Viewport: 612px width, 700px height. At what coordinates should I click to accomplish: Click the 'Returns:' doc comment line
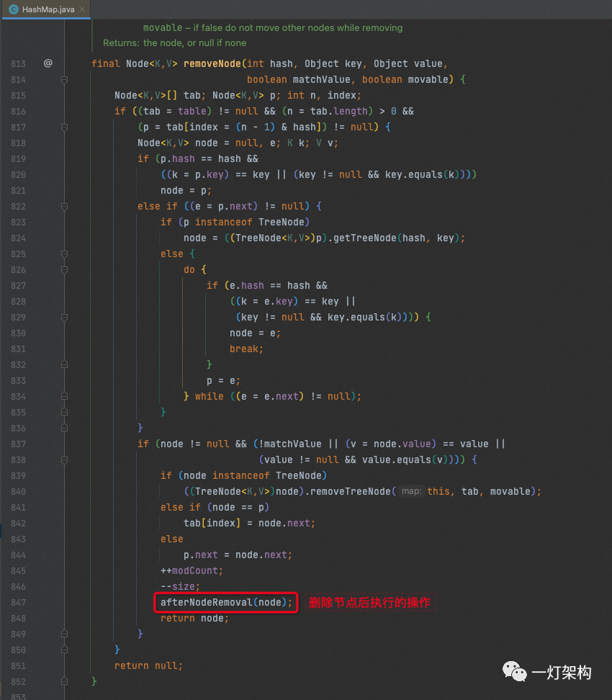(174, 43)
